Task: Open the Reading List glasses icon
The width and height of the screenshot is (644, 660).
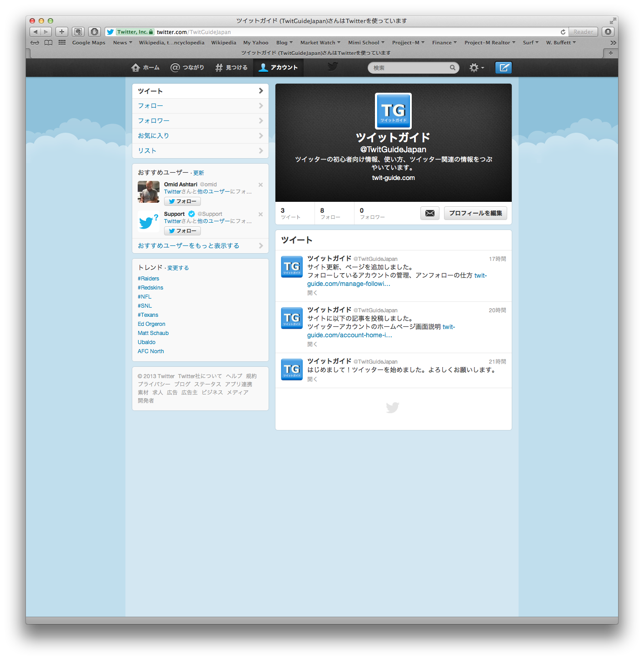Action: click(x=35, y=43)
